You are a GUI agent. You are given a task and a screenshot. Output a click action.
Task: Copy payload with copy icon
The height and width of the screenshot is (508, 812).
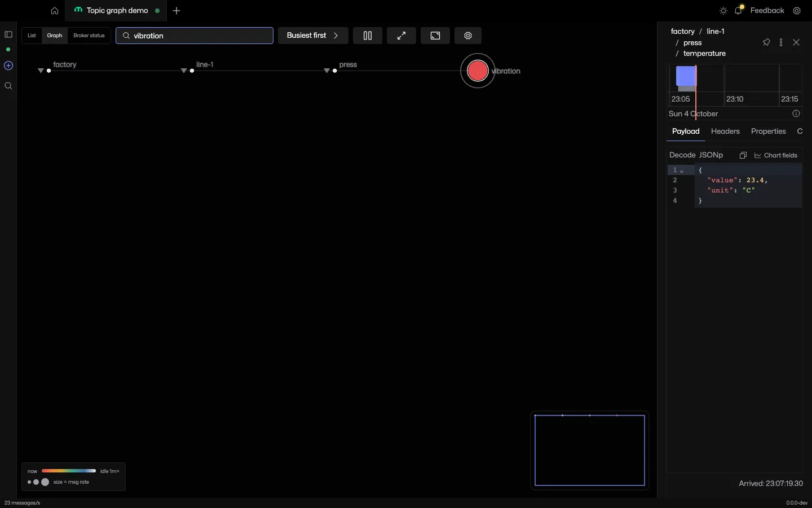(x=743, y=155)
